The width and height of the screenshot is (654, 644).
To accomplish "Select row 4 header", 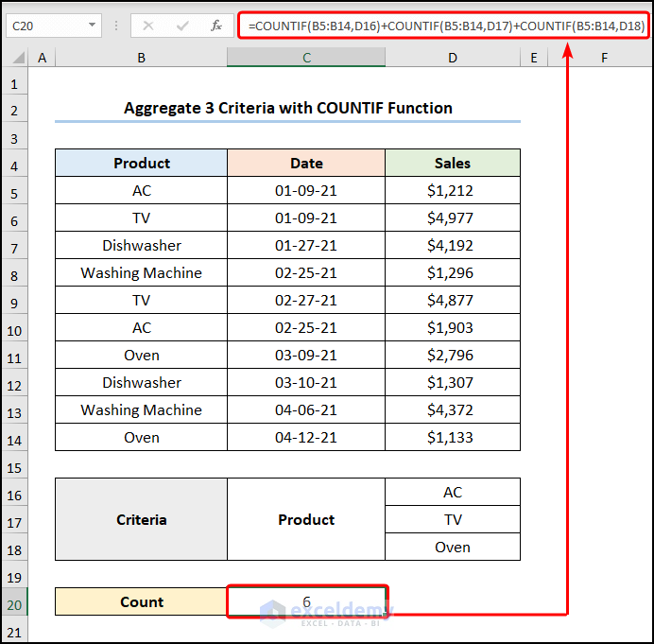I will tap(14, 166).
